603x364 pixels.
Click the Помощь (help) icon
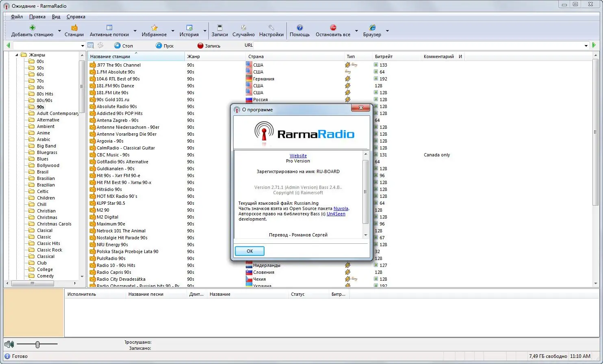click(299, 27)
